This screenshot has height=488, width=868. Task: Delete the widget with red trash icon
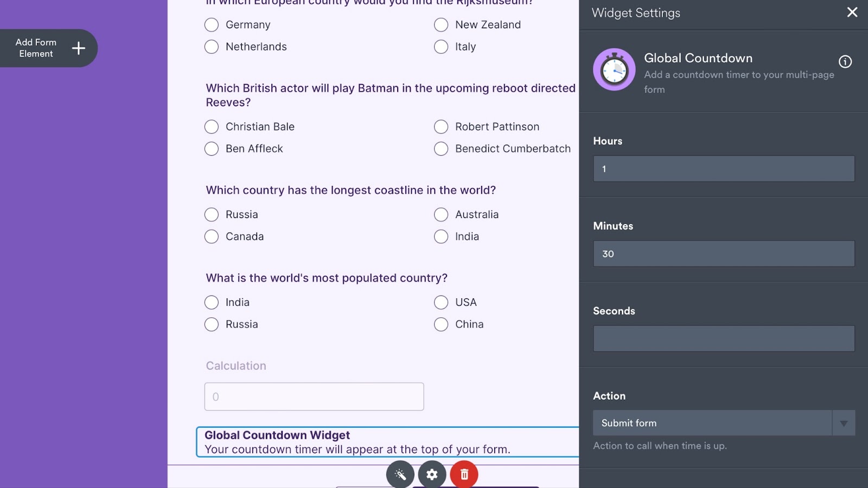(x=464, y=475)
